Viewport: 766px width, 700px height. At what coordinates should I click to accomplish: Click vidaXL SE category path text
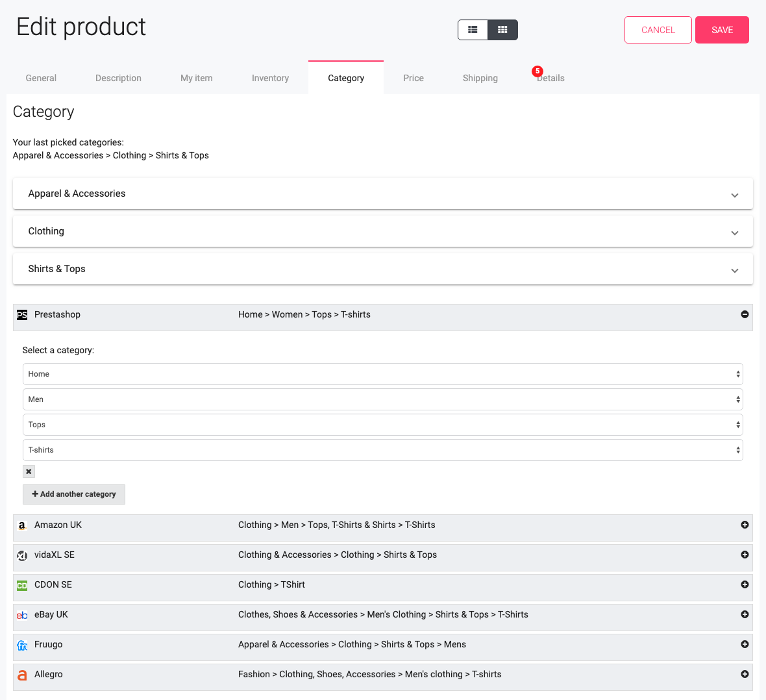tap(338, 555)
